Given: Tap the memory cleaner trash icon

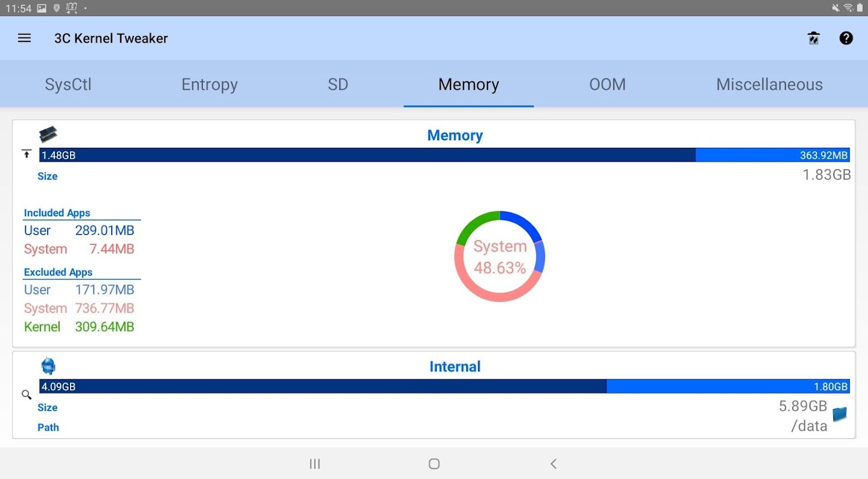Looking at the screenshot, I should (x=814, y=38).
